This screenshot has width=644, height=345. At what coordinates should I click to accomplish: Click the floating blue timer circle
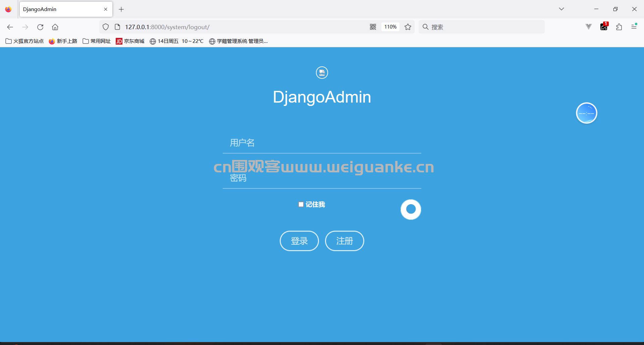(587, 113)
